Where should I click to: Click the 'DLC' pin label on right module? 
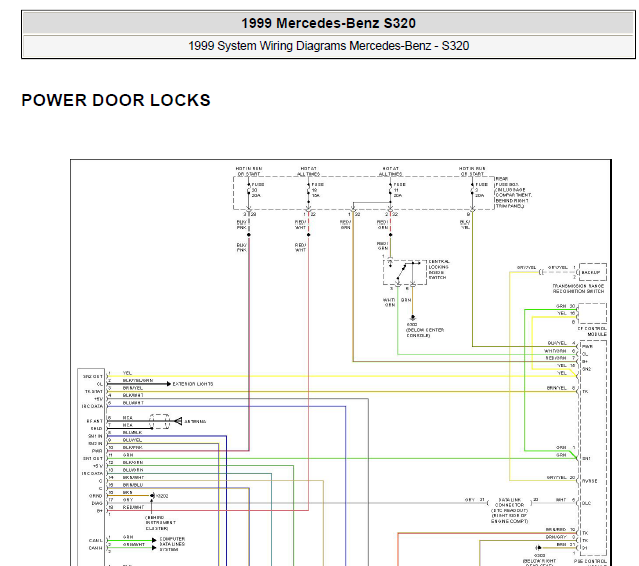click(x=586, y=503)
